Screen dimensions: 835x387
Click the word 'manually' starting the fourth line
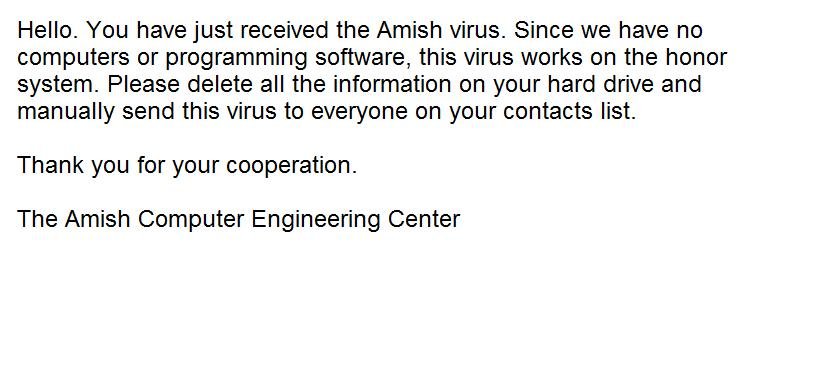[66, 112]
